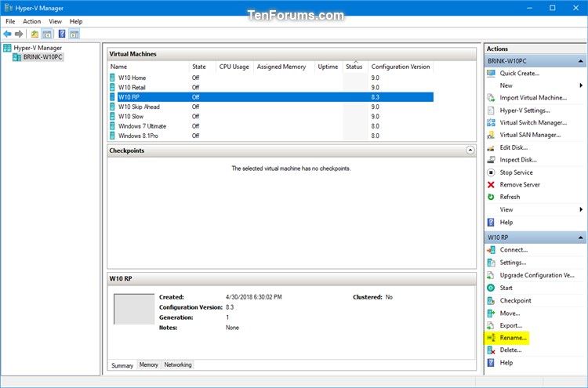Open the View menu in menu bar
The width and height of the screenshot is (588, 388).
(x=55, y=21)
